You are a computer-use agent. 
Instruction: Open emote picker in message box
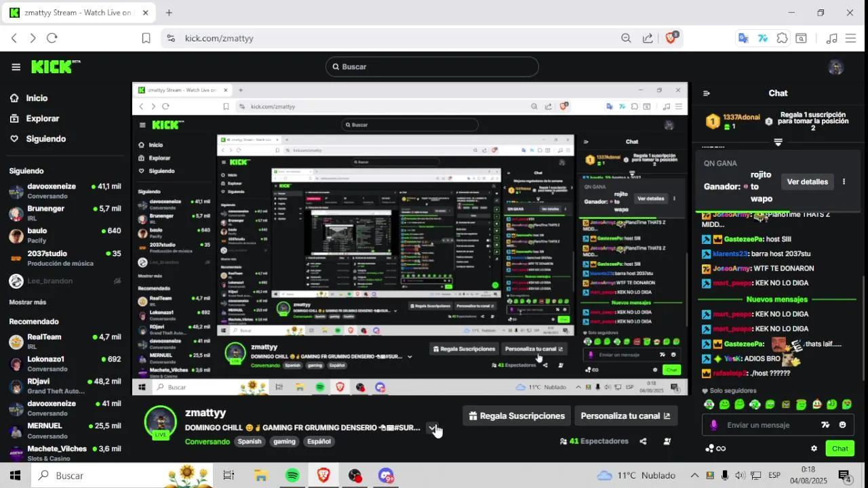point(842,425)
